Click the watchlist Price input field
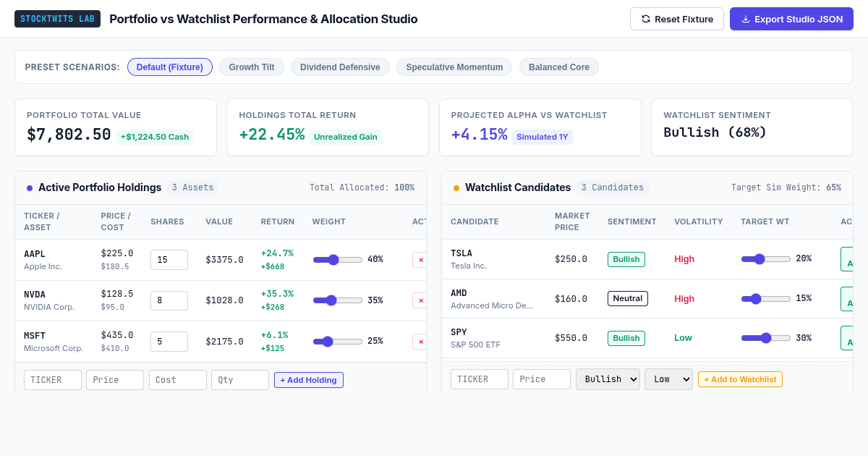 [x=542, y=379]
